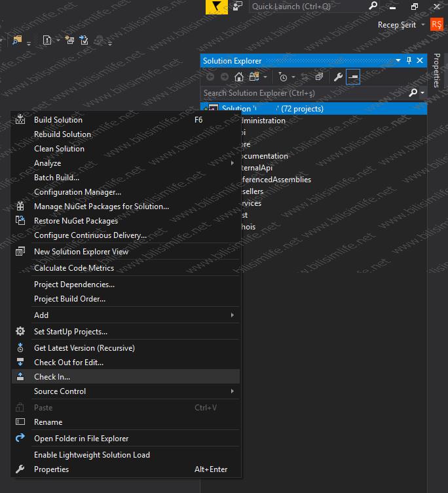Choose Rename from context menu
448x493 pixels.
[x=126, y=422]
